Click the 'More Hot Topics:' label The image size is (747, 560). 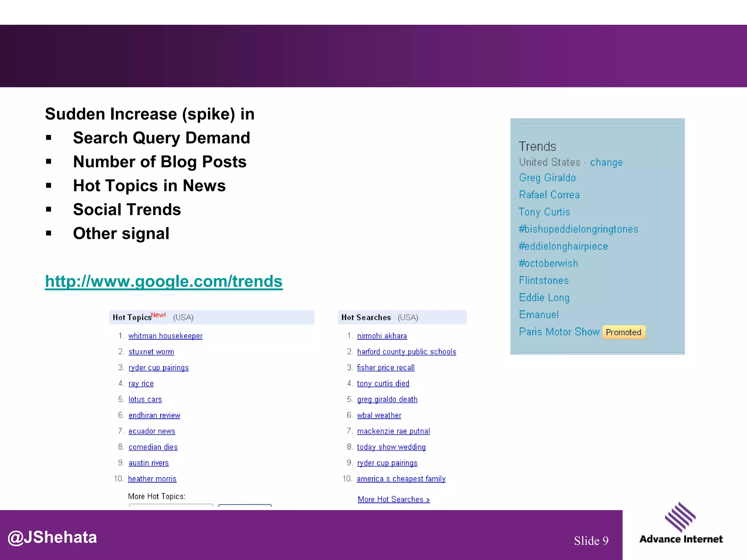157,496
